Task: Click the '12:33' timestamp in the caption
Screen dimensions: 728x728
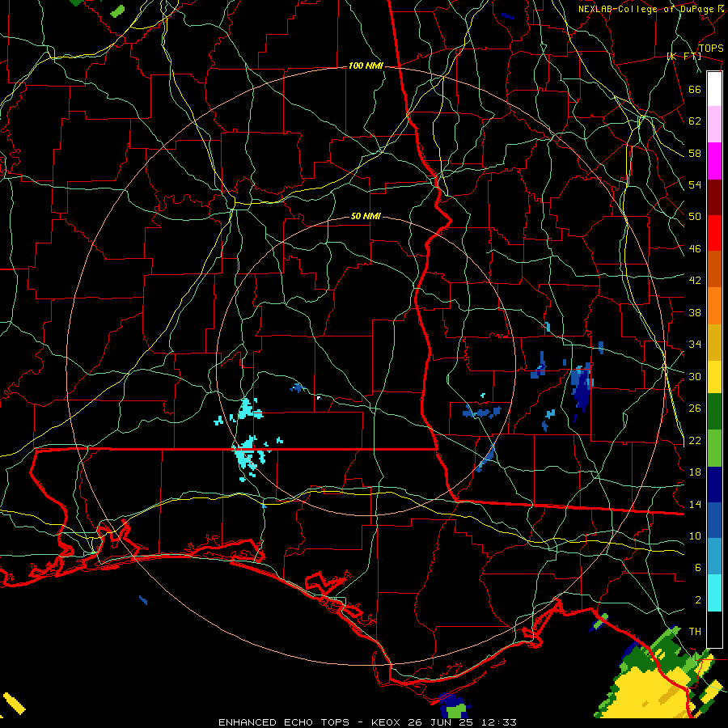Action: click(x=501, y=722)
